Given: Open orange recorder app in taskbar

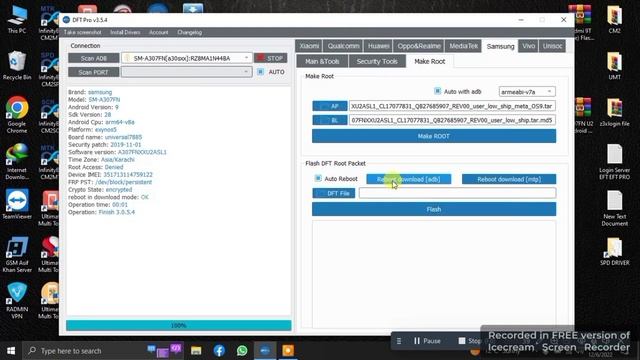Looking at the screenshot, I should click(288, 351).
